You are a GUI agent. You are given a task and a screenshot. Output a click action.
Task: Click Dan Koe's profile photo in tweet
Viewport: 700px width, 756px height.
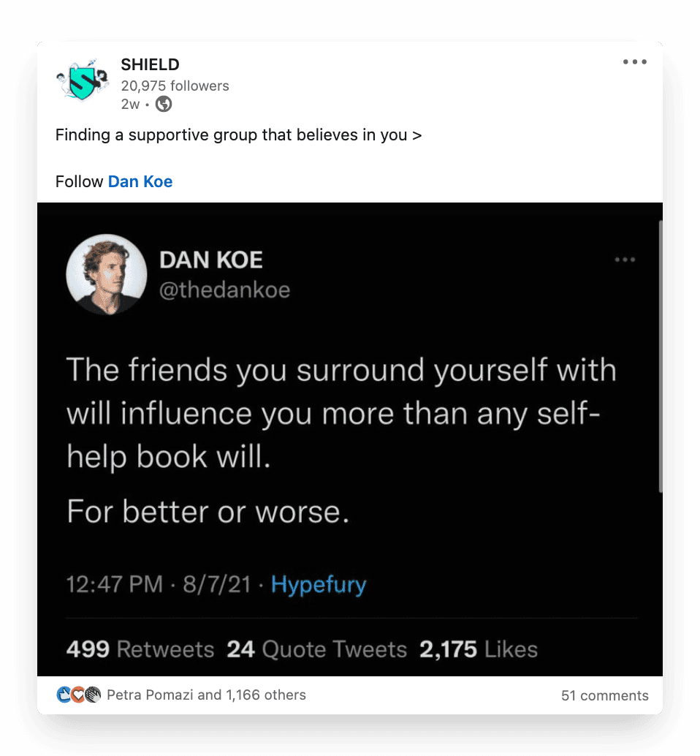(x=107, y=274)
